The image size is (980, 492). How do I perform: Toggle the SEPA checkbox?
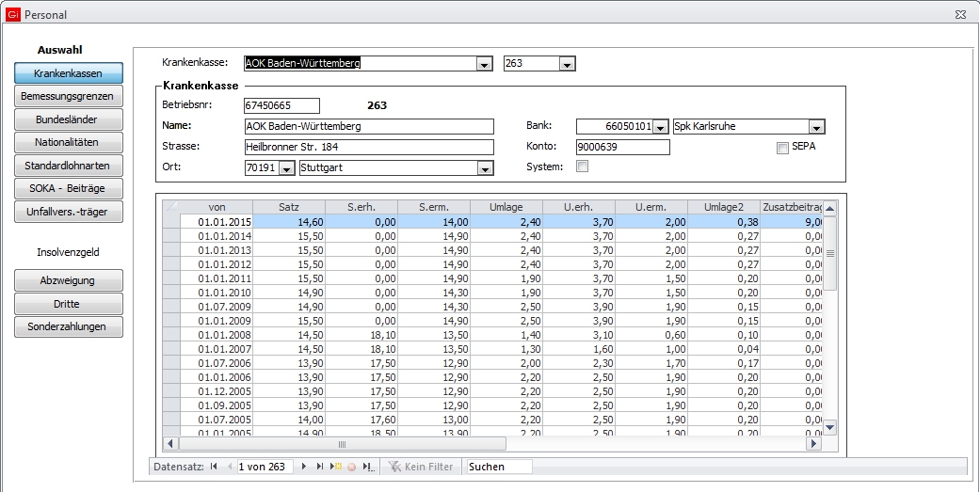782,148
